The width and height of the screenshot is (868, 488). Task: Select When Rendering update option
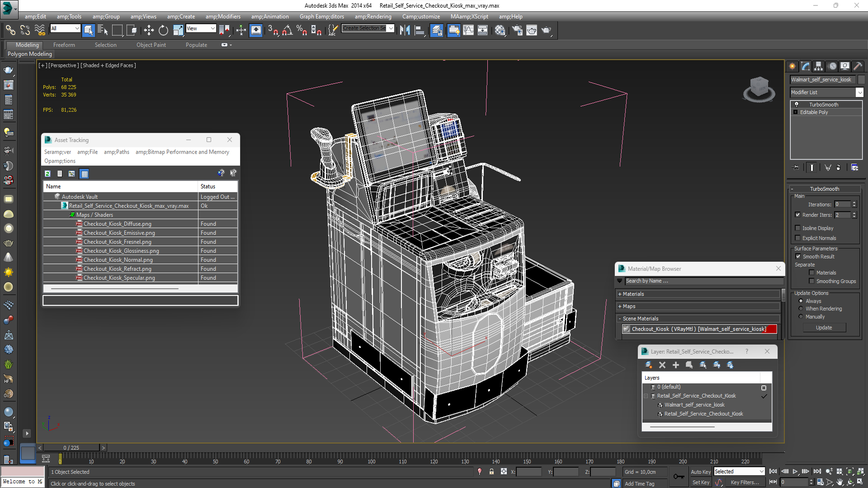coord(801,309)
